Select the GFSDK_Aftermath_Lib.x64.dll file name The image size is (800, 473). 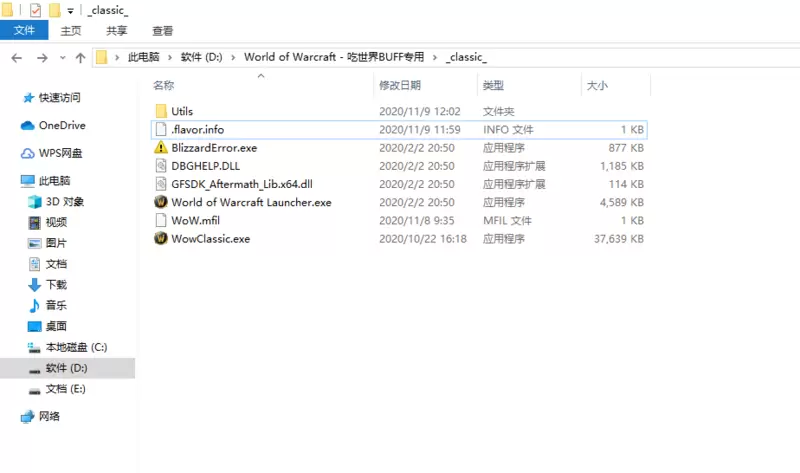[242, 184]
